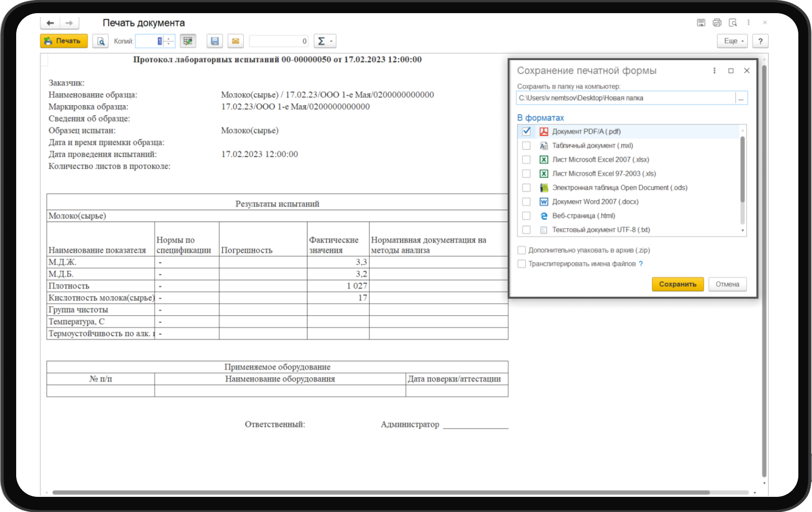Open the three-dot menu of the save dialog

[714, 71]
